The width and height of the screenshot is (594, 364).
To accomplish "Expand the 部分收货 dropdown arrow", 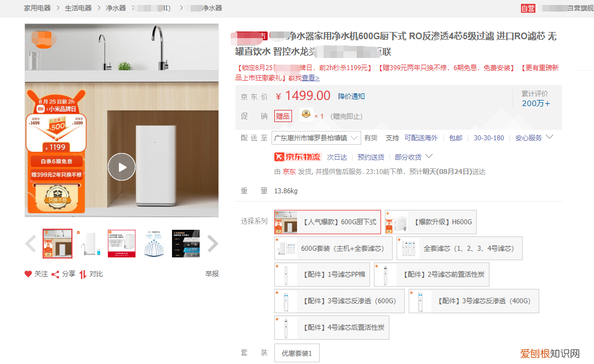I will point(429,157).
